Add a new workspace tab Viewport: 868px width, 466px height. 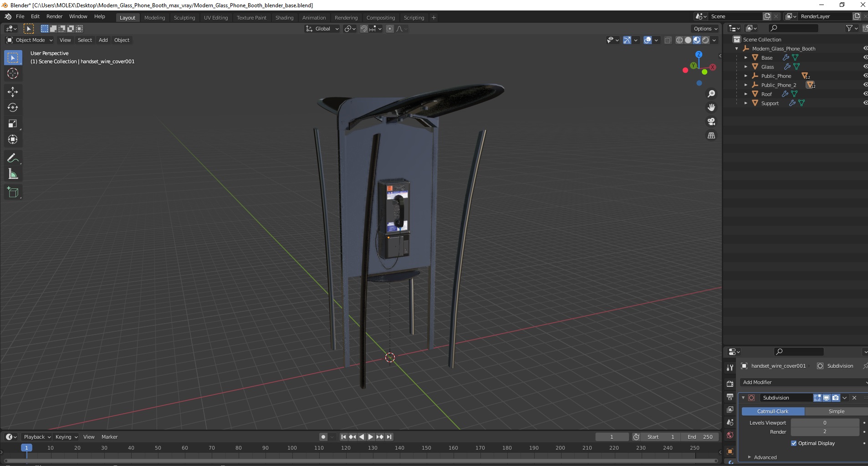click(x=434, y=18)
